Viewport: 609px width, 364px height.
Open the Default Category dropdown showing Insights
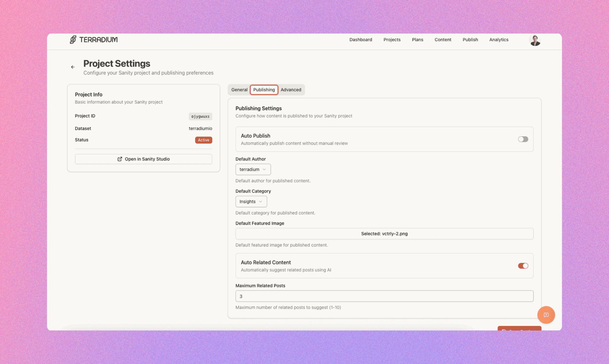click(x=251, y=201)
